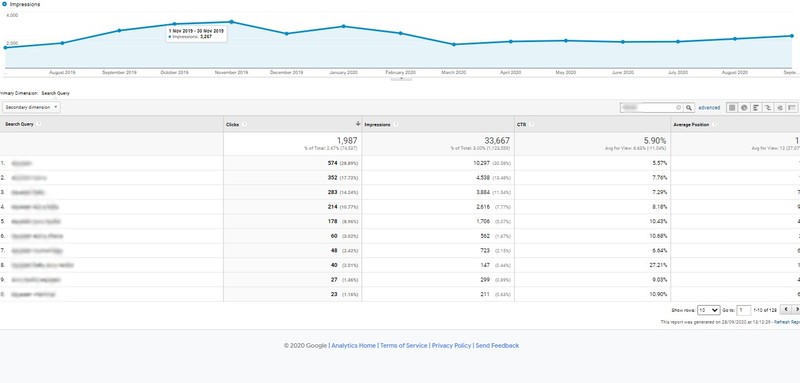Select the Performance bar view icon

point(756,108)
